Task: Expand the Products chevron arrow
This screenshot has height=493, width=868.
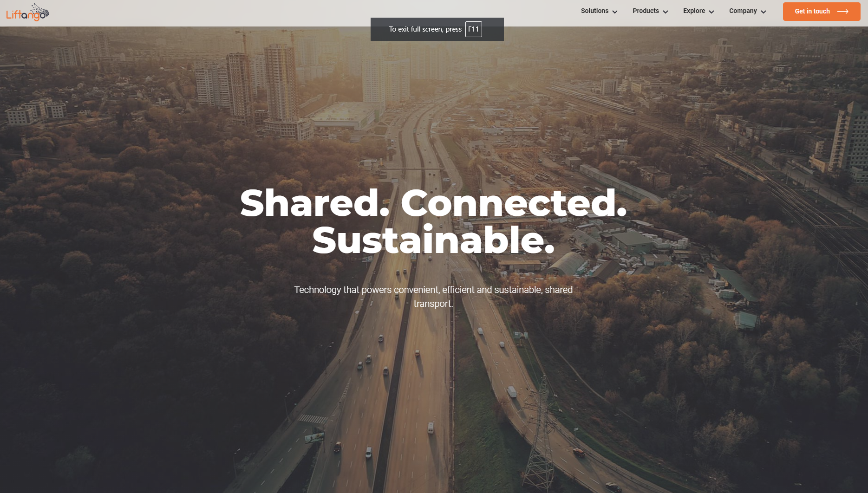Action: click(x=666, y=12)
